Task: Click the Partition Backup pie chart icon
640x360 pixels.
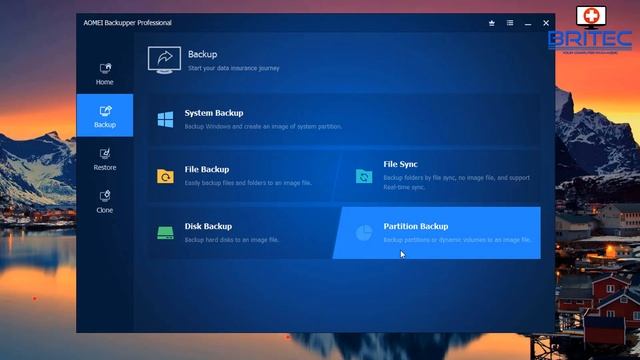Action: pos(364,233)
